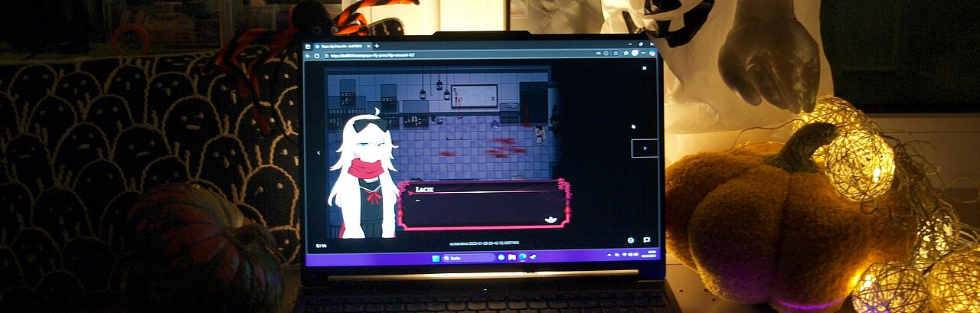The image size is (980, 313).
Task: Minimize the browser window
Action: pyautogui.click(x=630, y=44)
